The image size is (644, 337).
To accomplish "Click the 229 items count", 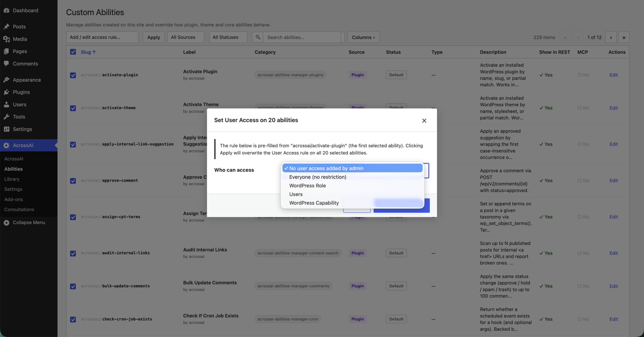I will point(544,37).
